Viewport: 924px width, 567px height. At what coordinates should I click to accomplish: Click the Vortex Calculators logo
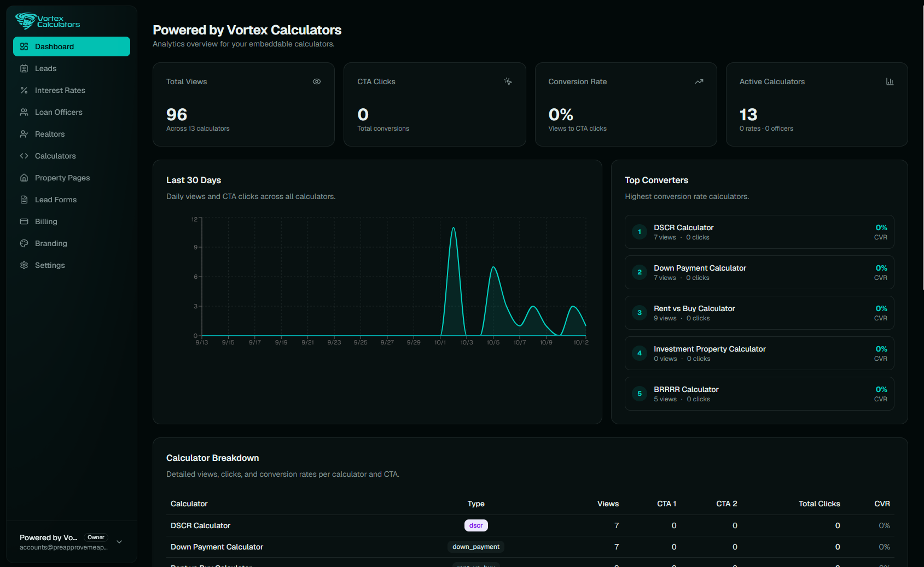coord(48,21)
